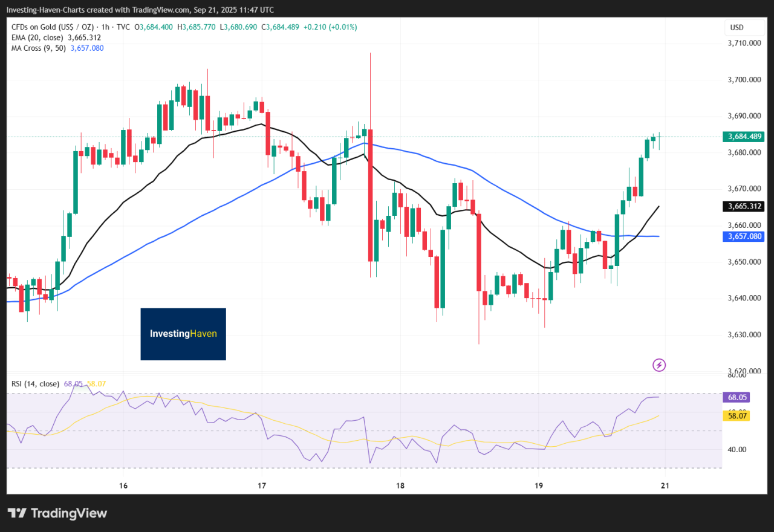Click date label 21 on time axis

pyautogui.click(x=665, y=486)
